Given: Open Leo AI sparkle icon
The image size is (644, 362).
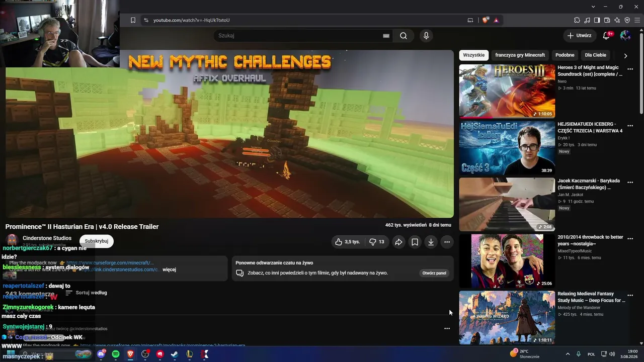Looking at the screenshot, I should click(617, 20).
